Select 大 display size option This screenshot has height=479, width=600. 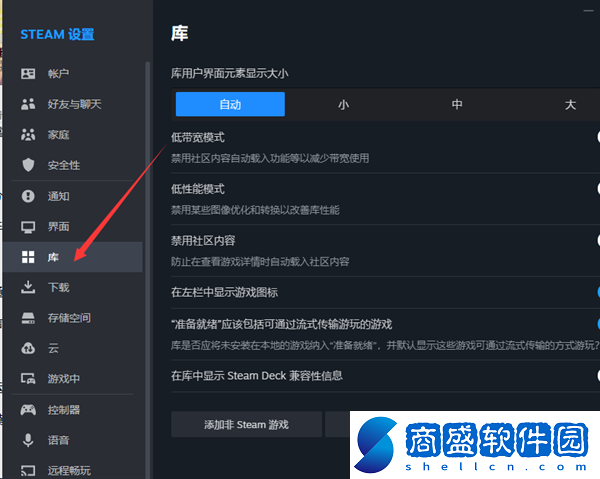(570, 104)
